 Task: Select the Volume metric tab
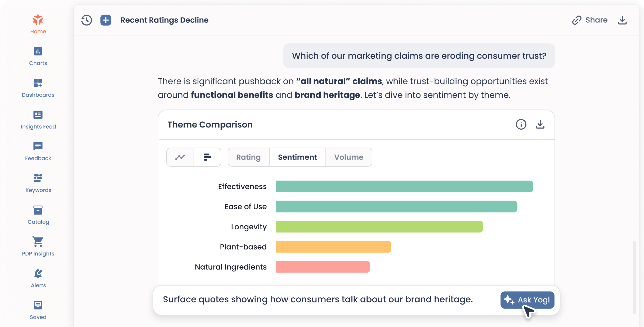pos(348,157)
